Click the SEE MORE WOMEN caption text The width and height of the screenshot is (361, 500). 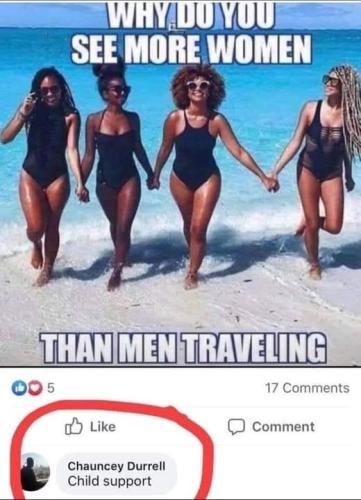tap(191, 49)
